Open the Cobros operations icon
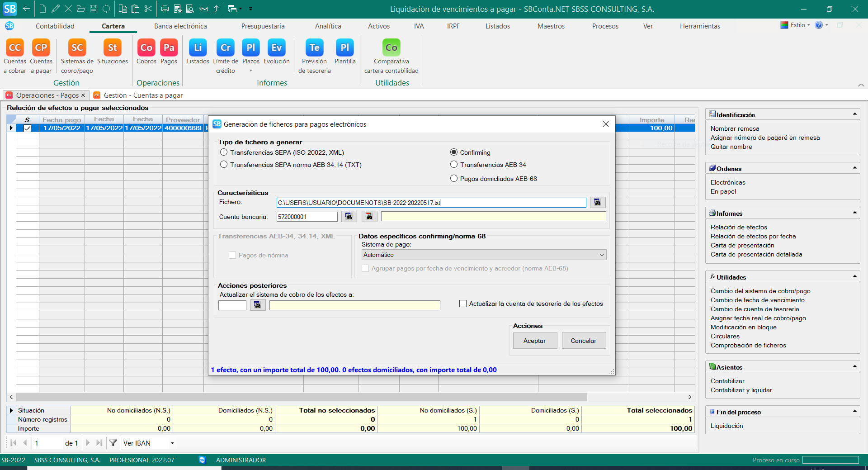 point(146,48)
